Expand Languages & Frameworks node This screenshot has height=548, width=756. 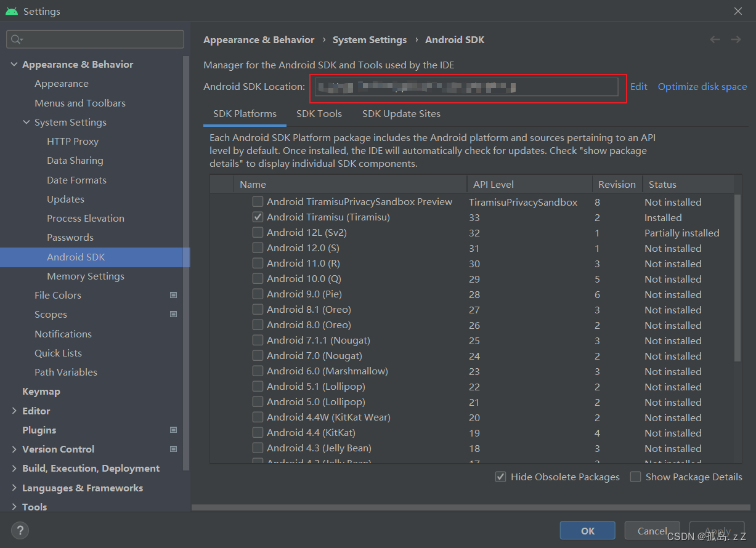pos(14,488)
